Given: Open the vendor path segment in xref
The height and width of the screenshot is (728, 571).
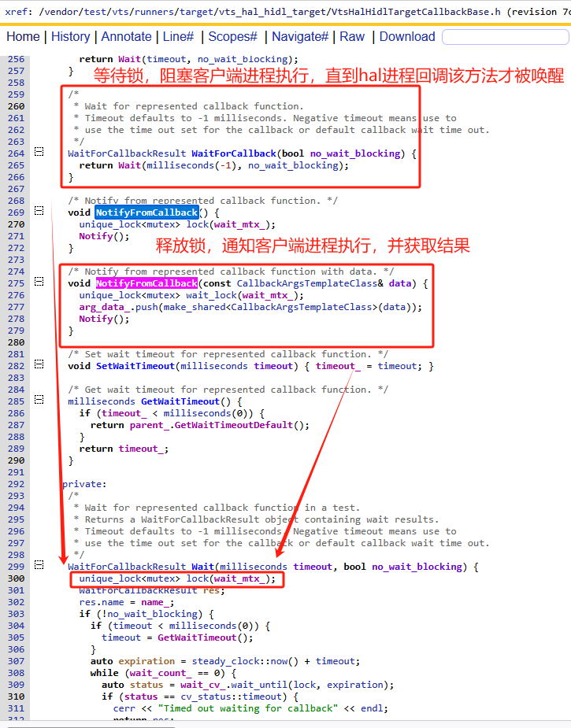Looking at the screenshot, I should coord(61,12).
